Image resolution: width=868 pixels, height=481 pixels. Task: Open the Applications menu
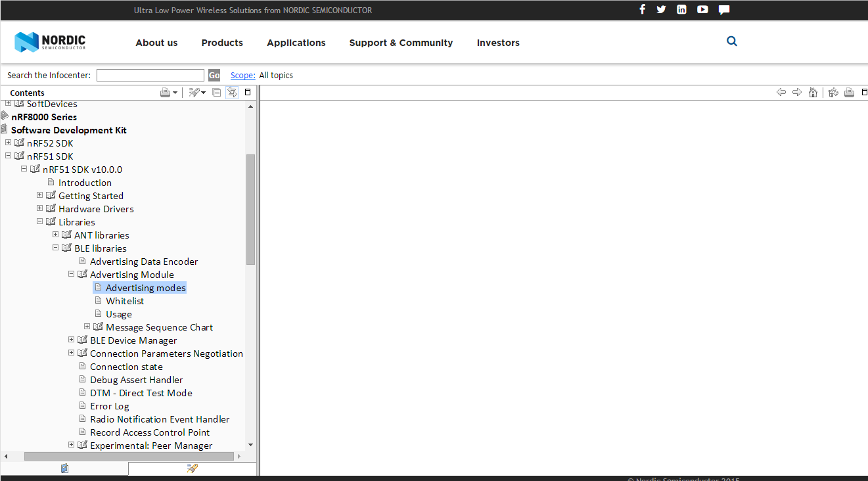pyautogui.click(x=296, y=43)
